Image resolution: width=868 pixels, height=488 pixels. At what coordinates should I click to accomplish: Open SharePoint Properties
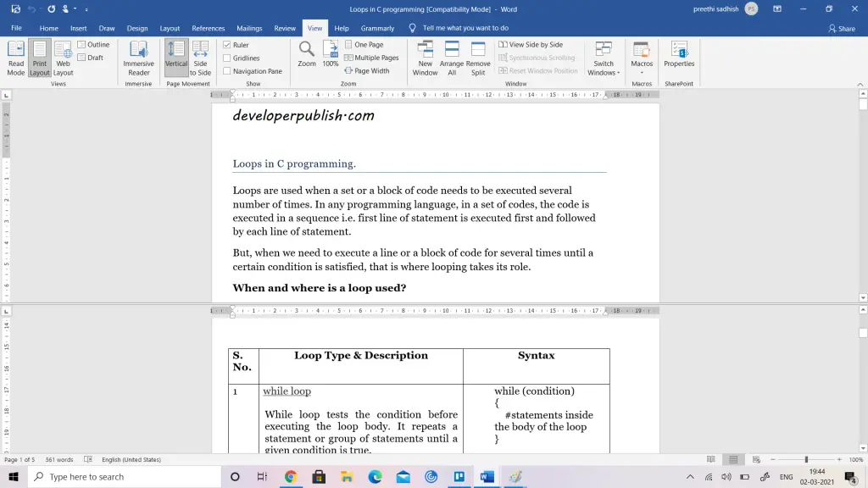(x=679, y=54)
